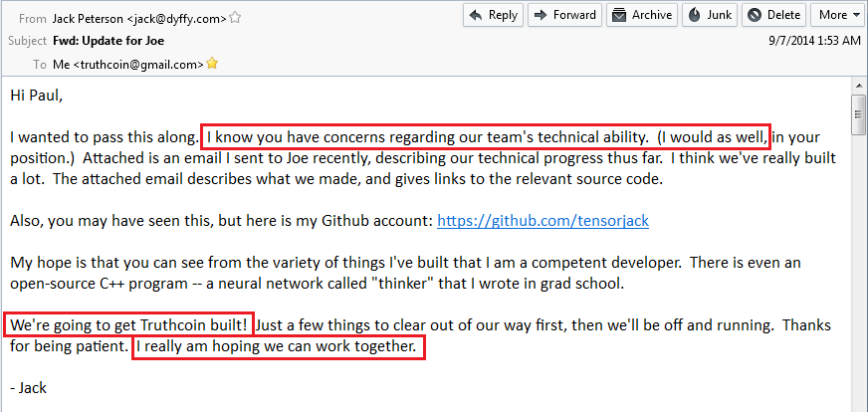Archive the email from Jack Peterson

tap(641, 15)
